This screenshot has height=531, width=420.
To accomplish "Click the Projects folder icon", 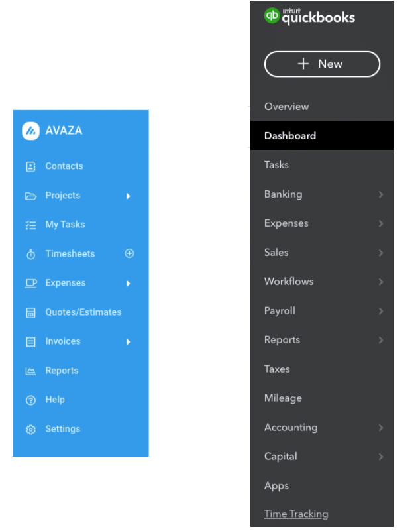I will tap(30, 196).
